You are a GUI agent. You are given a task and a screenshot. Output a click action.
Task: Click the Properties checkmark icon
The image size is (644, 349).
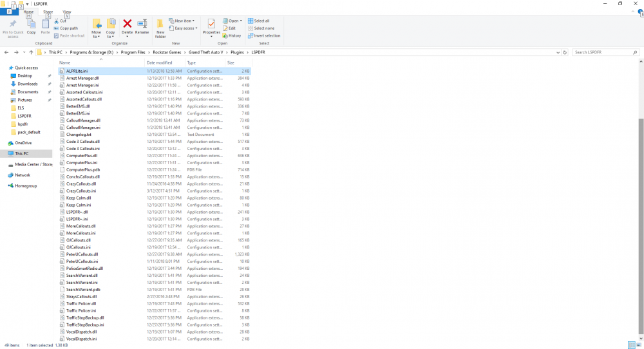click(211, 24)
